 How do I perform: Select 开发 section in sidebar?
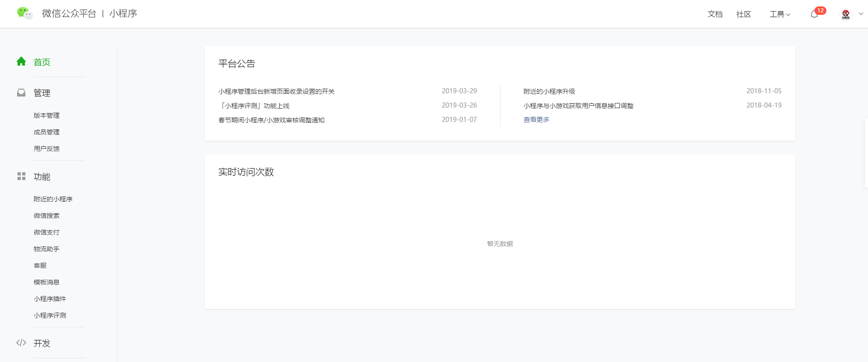[42, 343]
